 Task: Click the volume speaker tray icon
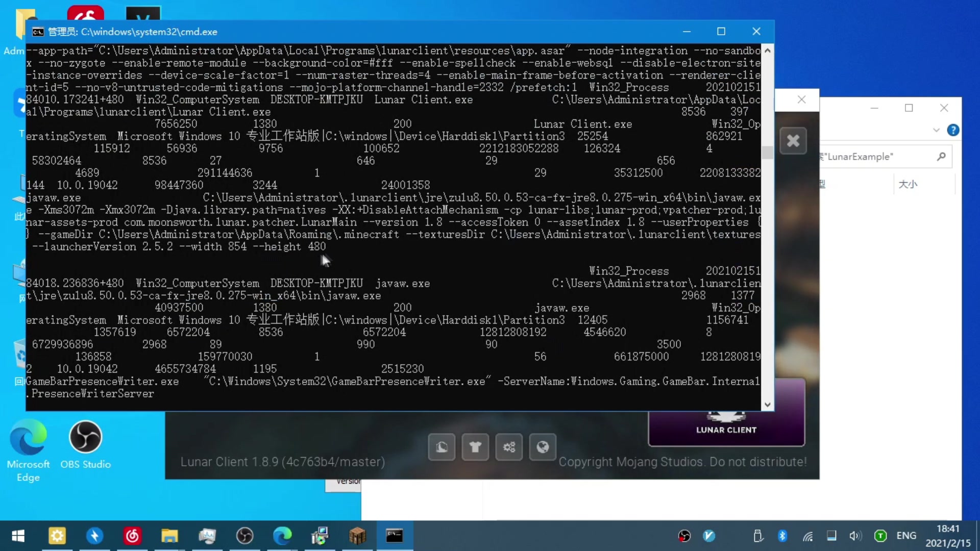pyautogui.click(x=855, y=536)
